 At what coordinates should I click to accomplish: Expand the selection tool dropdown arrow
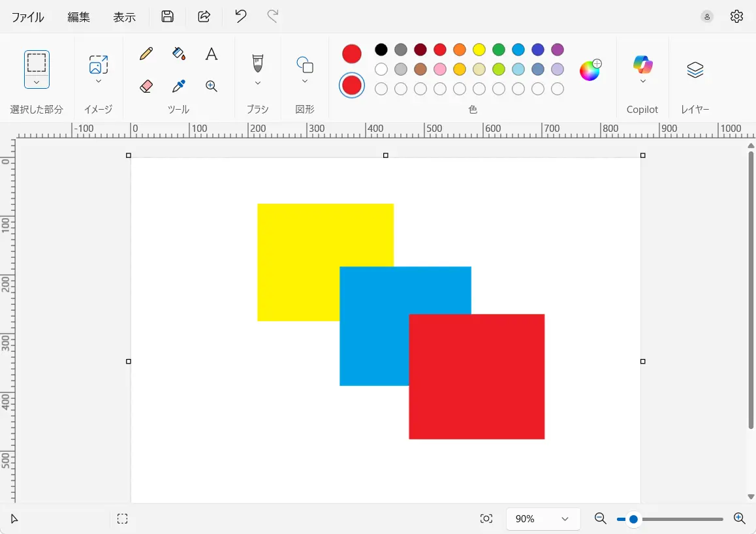point(37,82)
